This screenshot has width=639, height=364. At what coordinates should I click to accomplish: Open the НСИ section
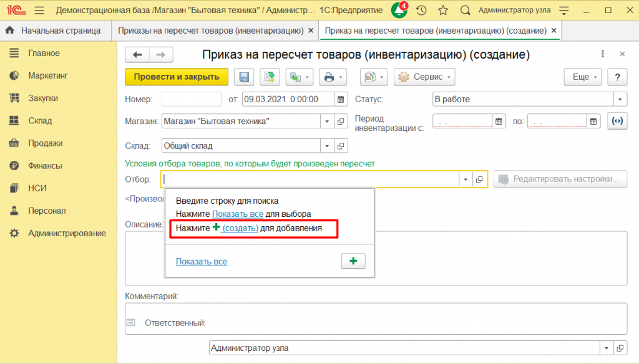tap(37, 188)
